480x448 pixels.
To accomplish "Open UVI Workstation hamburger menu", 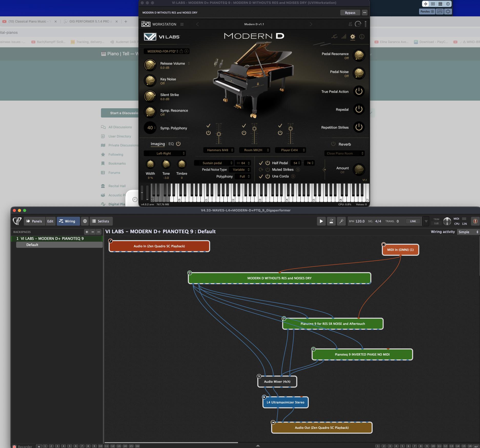I will pos(182,24).
